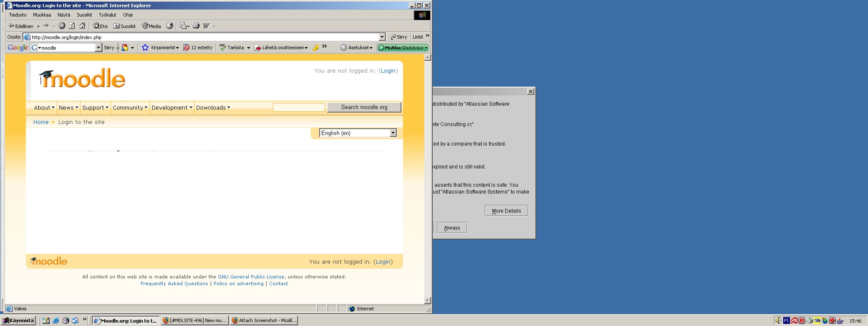Screen dimensions: 868x326
Task: Click Always in the certificate dialog
Action: [x=452, y=228]
